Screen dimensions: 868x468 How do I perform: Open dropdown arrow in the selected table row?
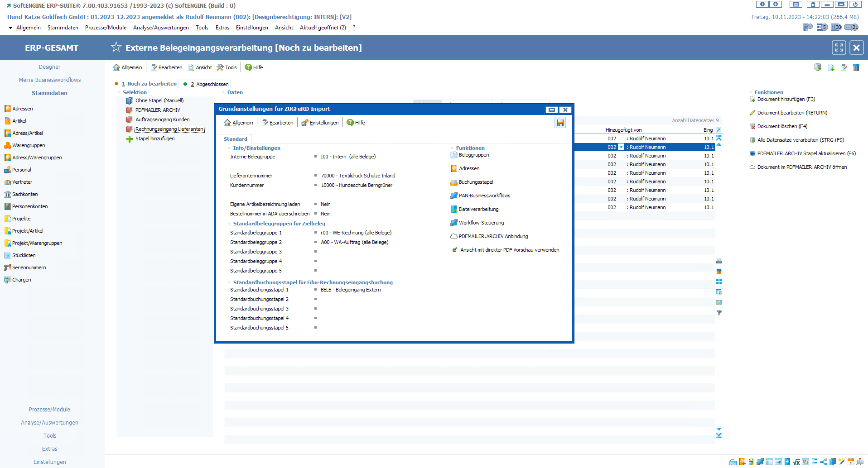(621, 147)
